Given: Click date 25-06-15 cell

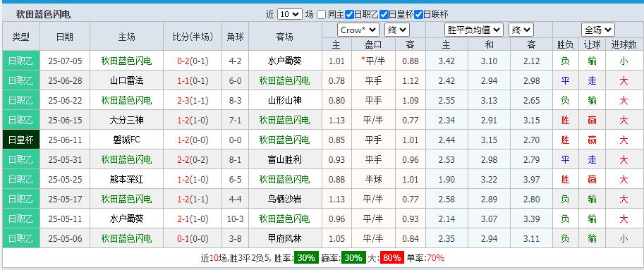Looking at the screenshot, I should (65, 121).
